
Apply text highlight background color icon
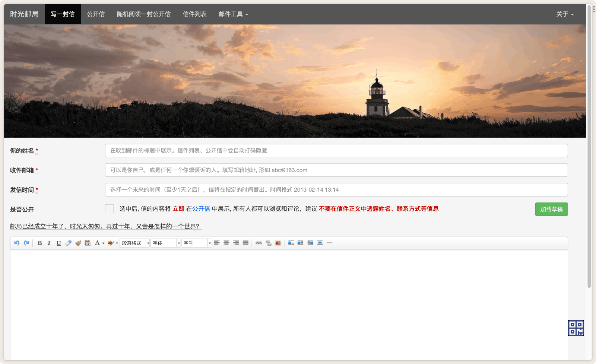click(x=111, y=243)
